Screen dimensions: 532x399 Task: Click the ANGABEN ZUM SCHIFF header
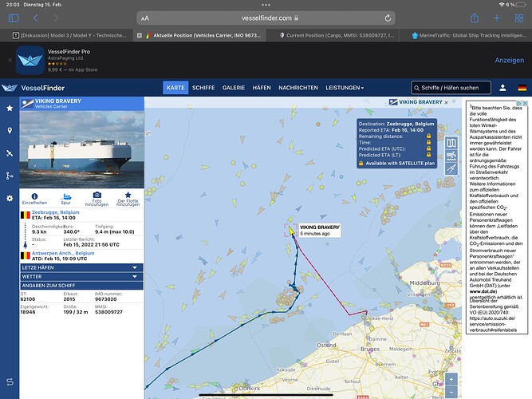click(81, 286)
